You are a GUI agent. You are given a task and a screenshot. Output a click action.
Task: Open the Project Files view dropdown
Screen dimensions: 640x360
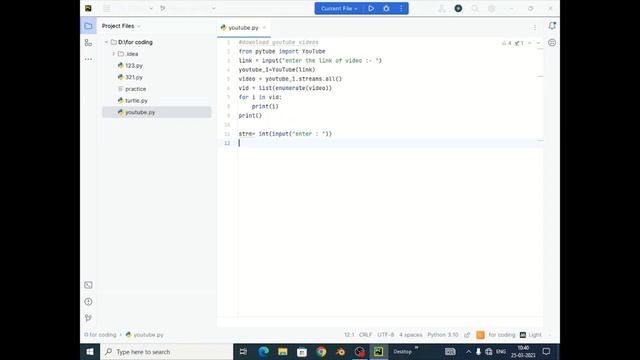[x=121, y=26]
